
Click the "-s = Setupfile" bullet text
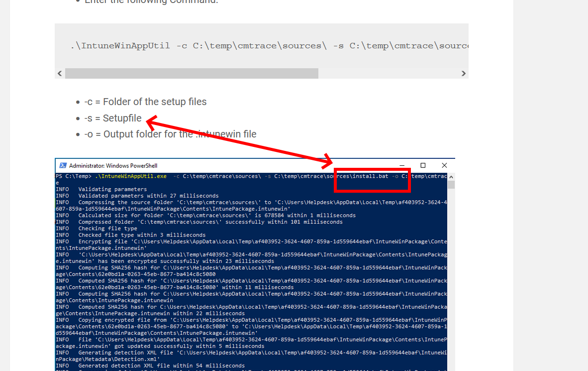point(112,119)
